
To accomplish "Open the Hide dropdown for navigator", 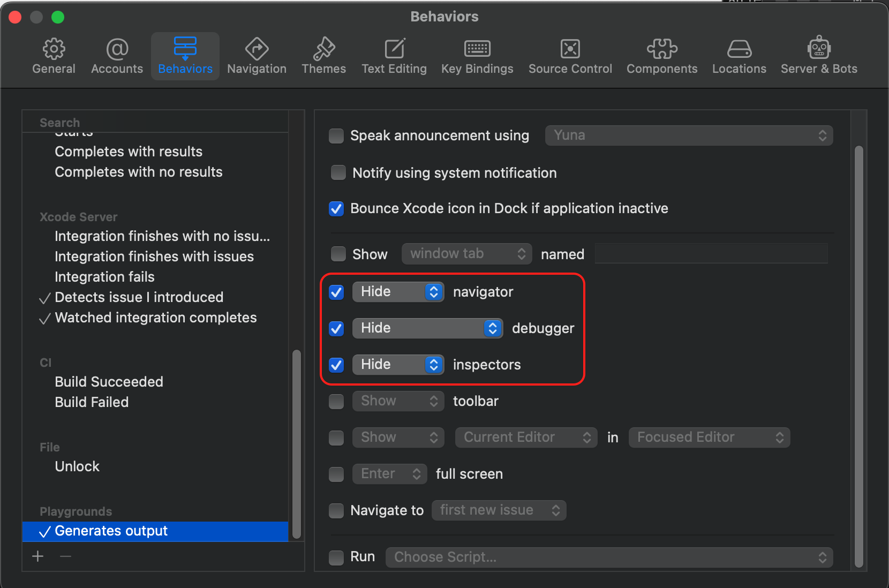I will pyautogui.click(x=398, y=292).
